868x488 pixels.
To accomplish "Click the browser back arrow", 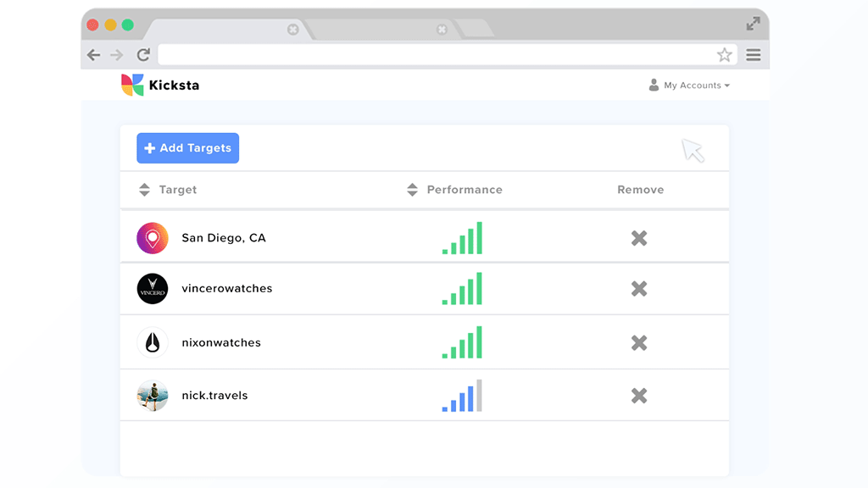I will [94, 55].
